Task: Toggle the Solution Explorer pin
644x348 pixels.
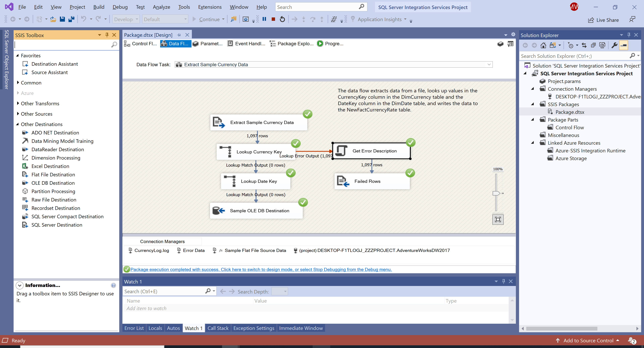Action: point(629,35)
